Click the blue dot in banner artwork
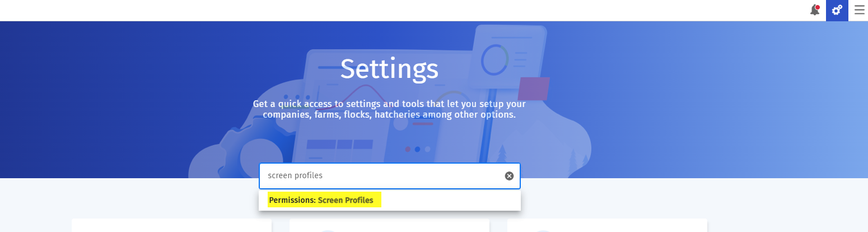This screenshot has height=232, width=868. [x=417, y=150]
